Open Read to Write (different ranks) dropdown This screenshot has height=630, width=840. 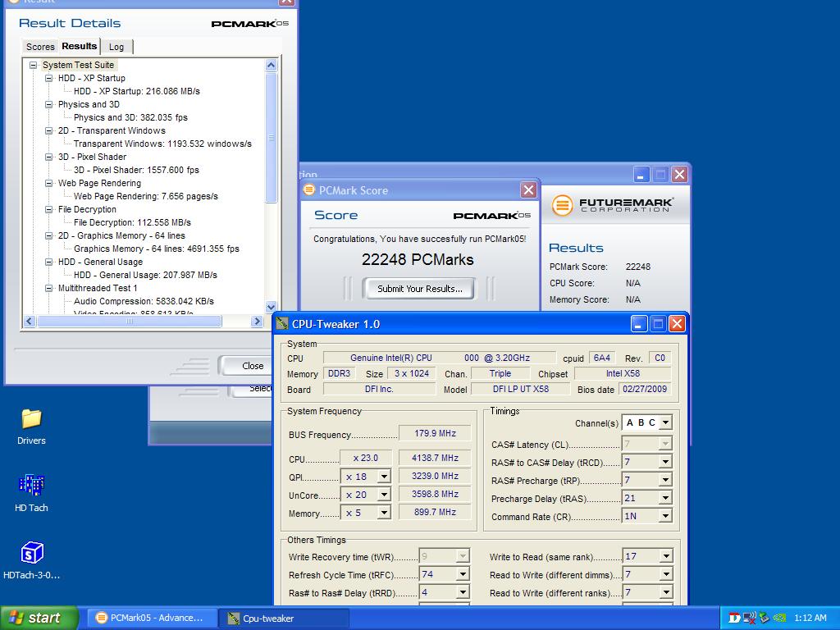point(666,592)
